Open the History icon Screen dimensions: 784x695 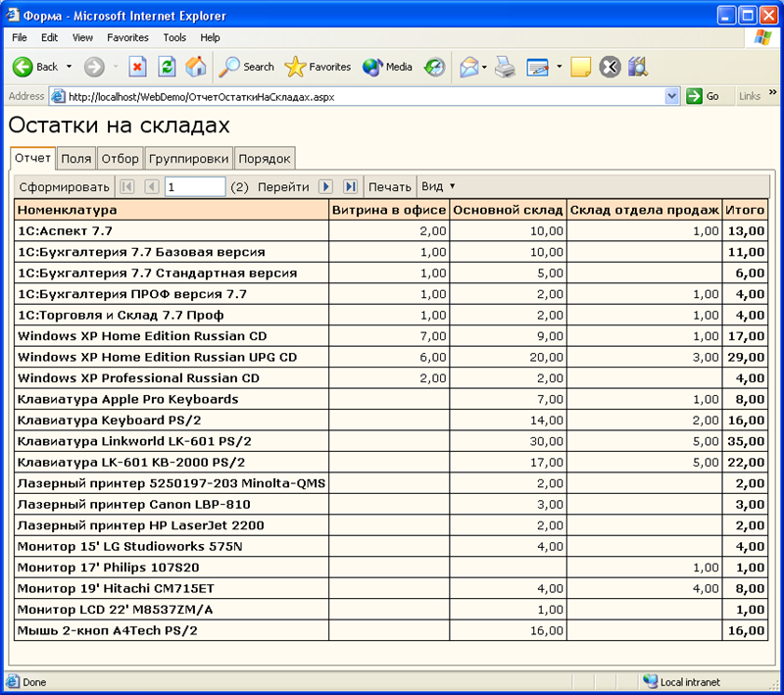[434, 67]
